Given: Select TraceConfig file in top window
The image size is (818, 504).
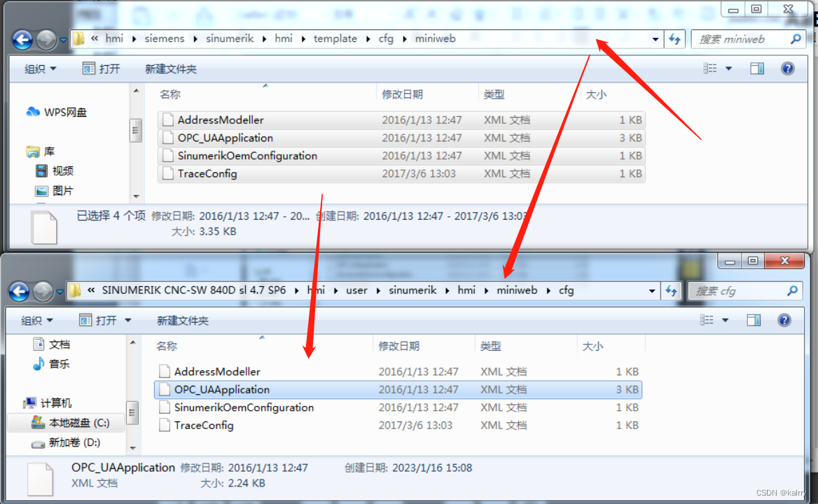Looking at the screenshot, I should (x=401, y=174).
